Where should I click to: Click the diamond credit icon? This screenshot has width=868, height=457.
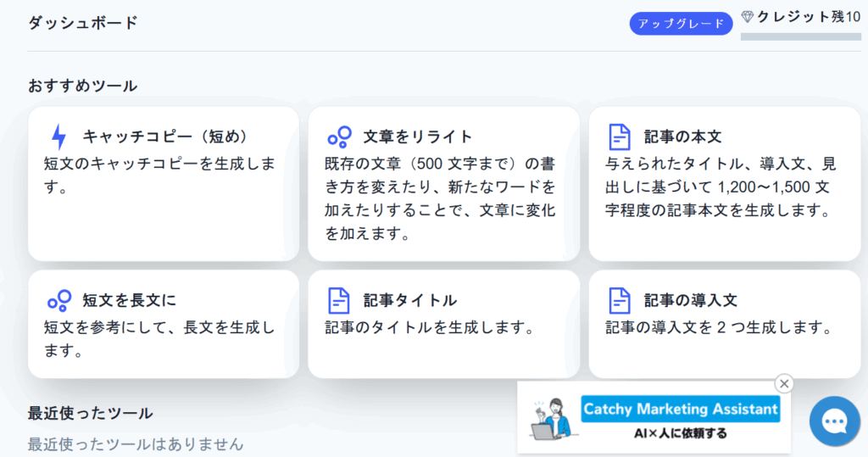[x=748, y=17]
